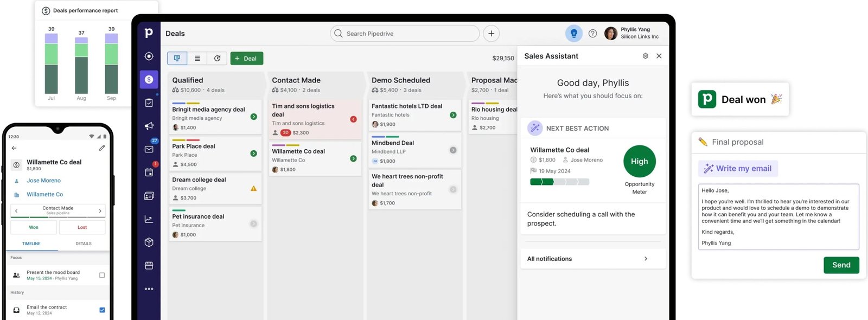Viewport: 868px width, 320px height.
Task: Click Write my email button
Action: point(738,169)
